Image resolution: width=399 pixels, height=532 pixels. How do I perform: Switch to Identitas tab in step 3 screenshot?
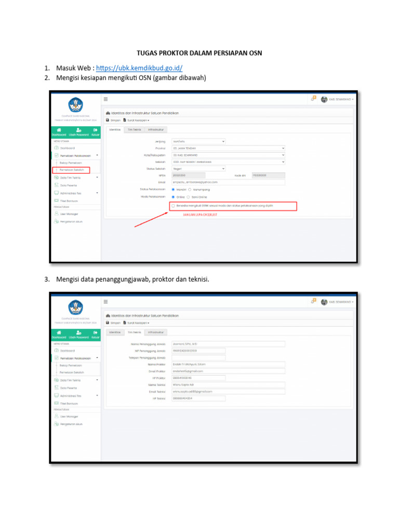pyautogui.click(x=115, y=332)
